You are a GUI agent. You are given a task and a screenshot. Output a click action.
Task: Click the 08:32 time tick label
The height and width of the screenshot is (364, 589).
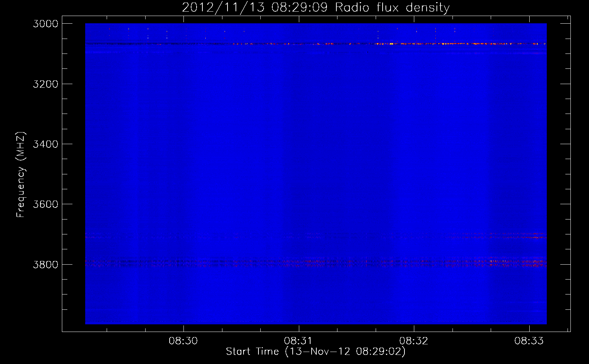[x=414, y=341]
